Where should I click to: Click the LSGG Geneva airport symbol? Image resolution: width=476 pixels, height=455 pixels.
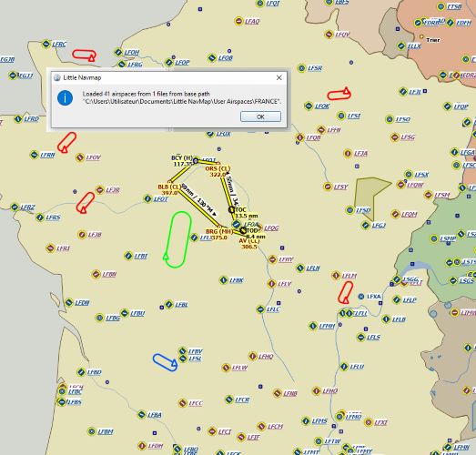point(397,279)
